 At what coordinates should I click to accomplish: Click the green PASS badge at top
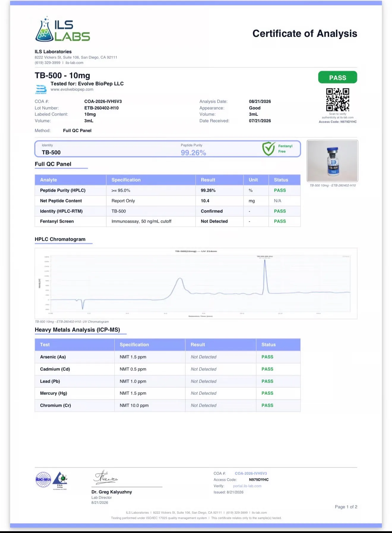click(338, 78)
